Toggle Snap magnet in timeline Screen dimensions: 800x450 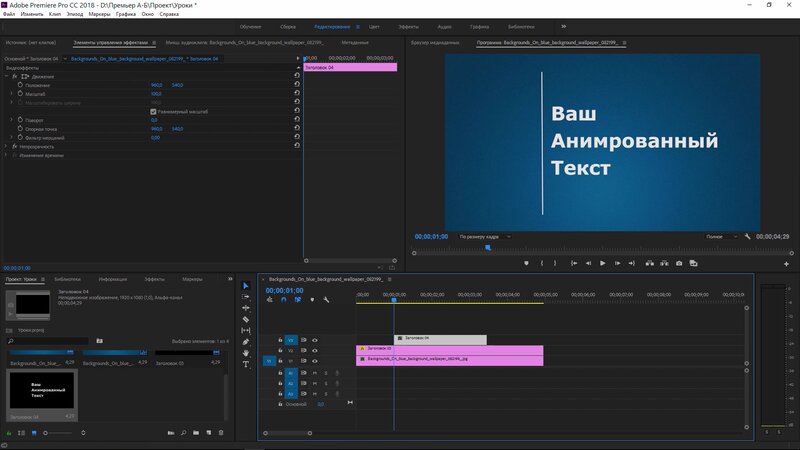284,299
